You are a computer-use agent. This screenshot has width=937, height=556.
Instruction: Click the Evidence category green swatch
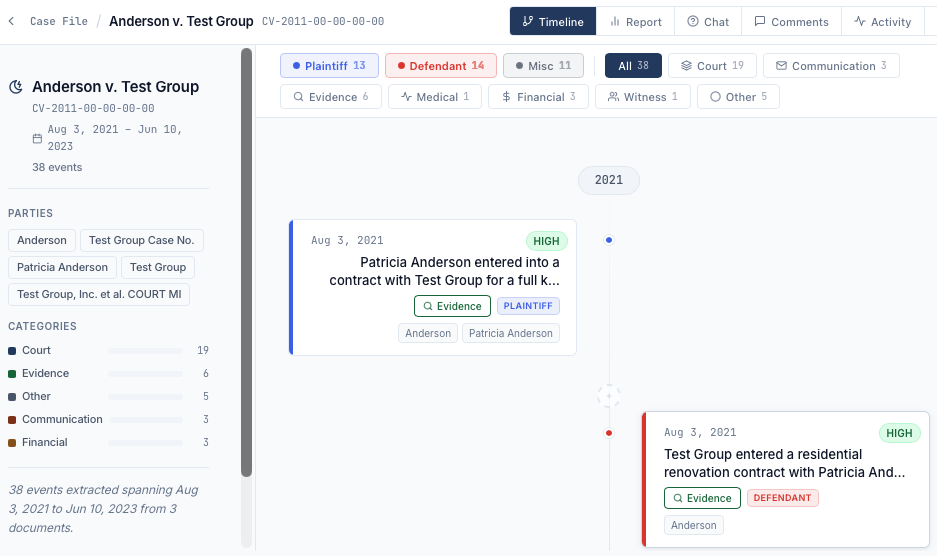(12, 374)
